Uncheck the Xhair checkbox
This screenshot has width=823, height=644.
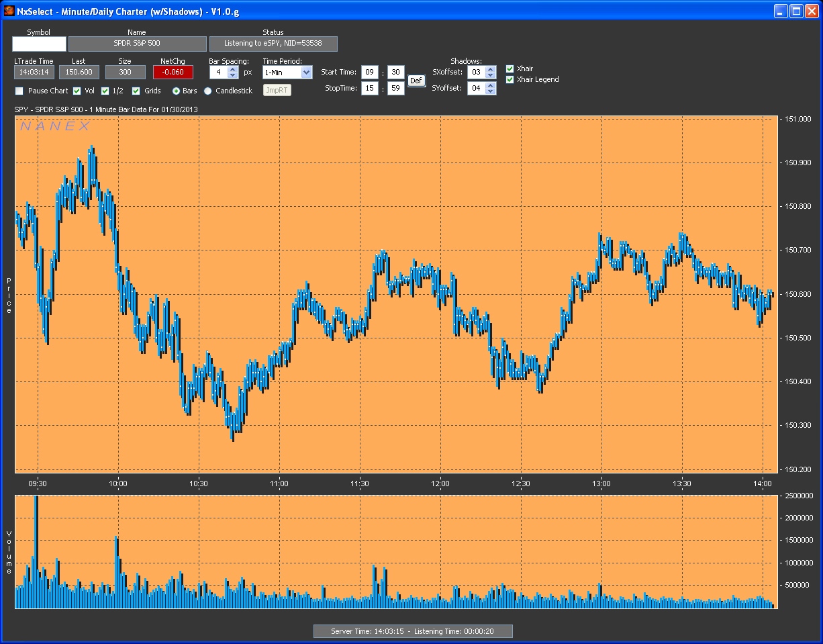pos(510,68)
